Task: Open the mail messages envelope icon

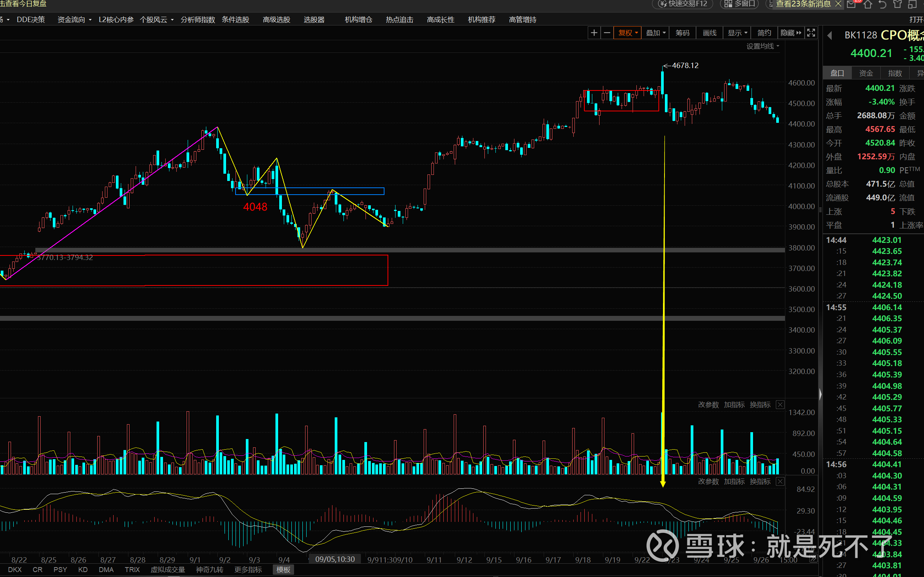Action: (x=851, y=4)
